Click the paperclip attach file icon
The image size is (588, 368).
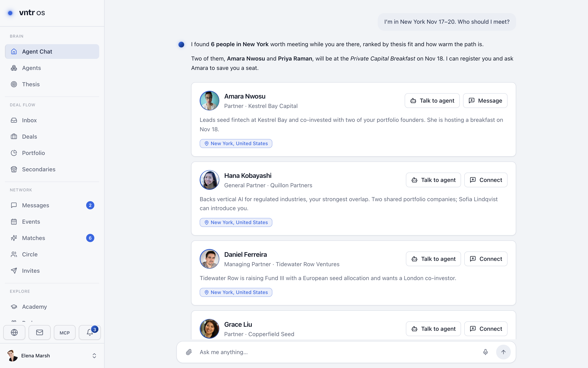pos(189,352)
